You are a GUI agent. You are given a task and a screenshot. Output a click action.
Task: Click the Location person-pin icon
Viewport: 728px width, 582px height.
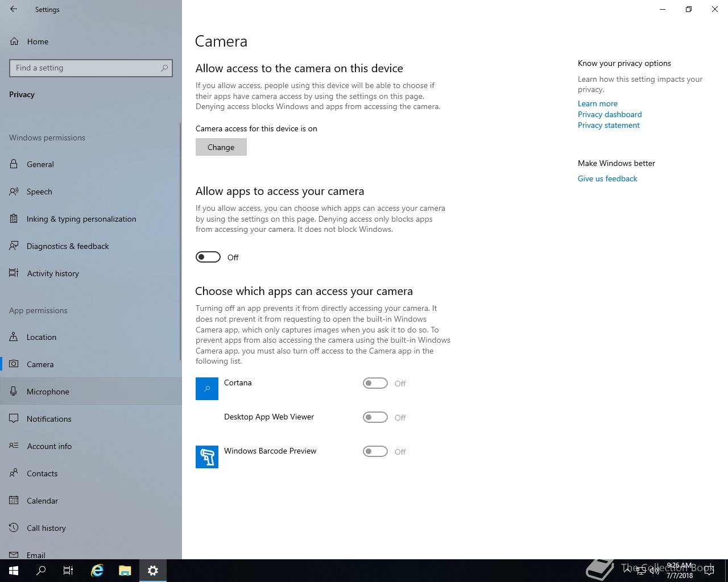click(14, 337)
